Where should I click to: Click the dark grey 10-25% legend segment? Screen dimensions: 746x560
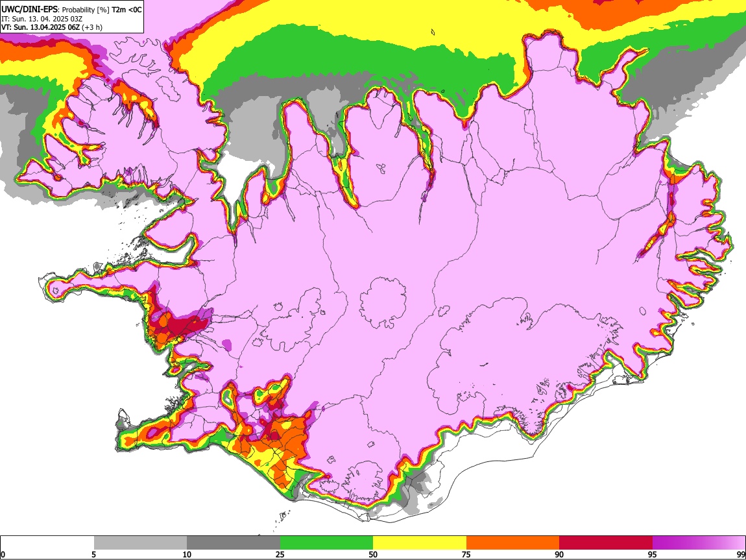coord(234,543)
